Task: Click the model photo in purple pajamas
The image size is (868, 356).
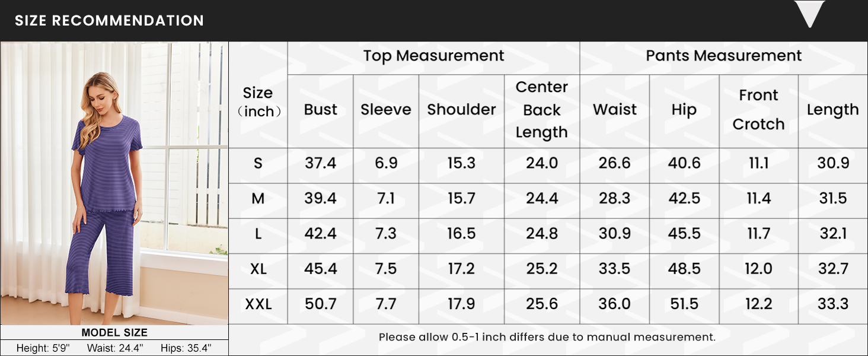Action: 114,183
